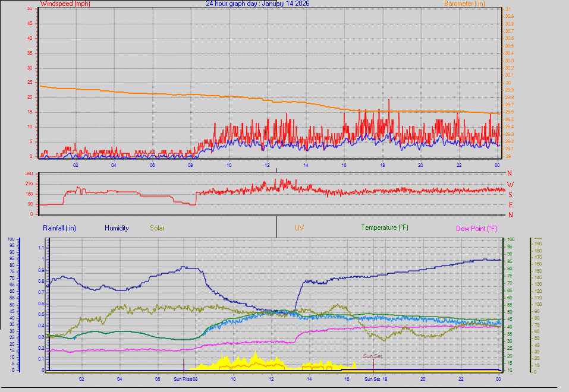Click the Barometer (.in) legend label
The image size is (569, 392).
point(466,4)
